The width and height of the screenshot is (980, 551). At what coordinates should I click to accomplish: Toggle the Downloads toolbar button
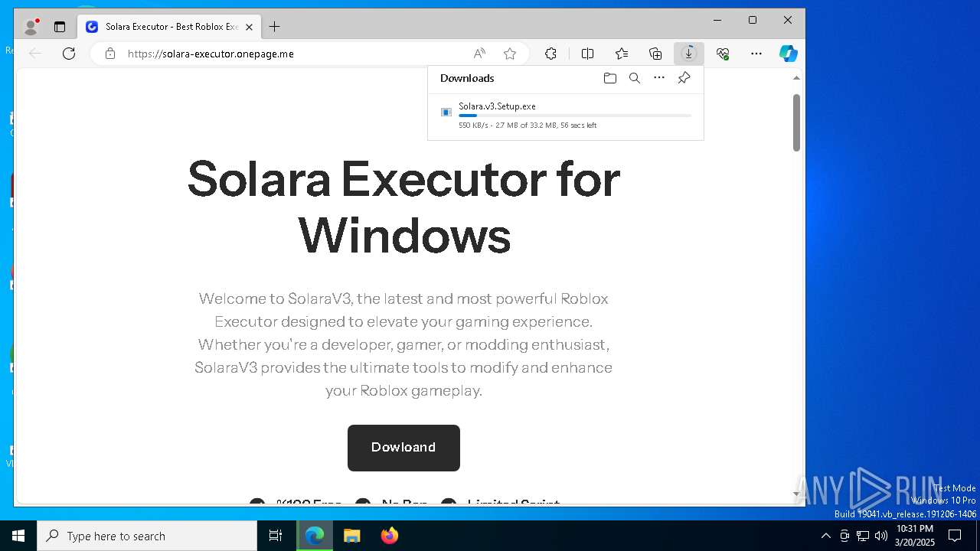click(x=689, y=54)
